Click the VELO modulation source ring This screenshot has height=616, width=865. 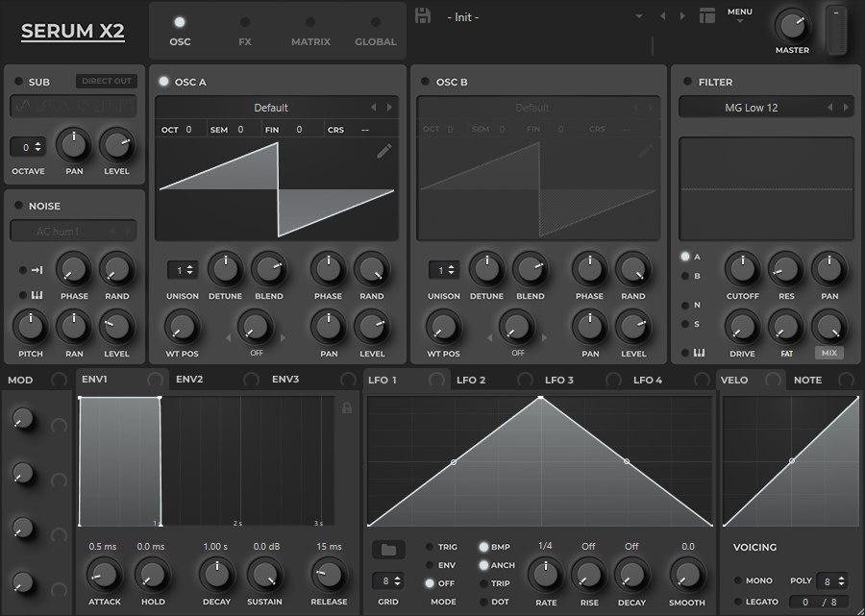click(773, 380)
